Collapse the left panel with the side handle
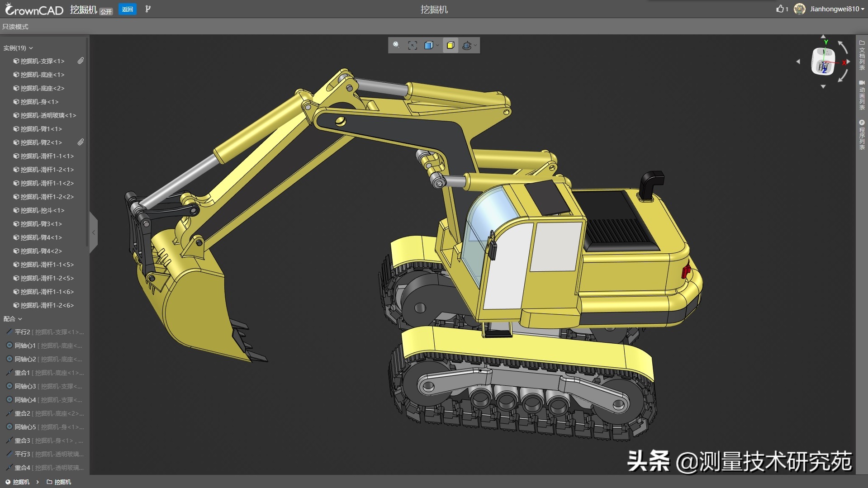Screen dimensions: 868x488 click(94, 232)
